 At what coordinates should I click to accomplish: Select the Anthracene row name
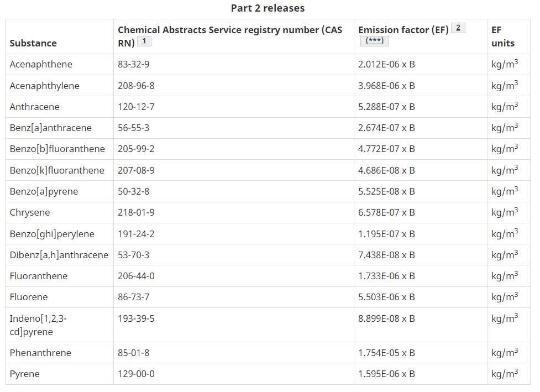tap(34, 107)
